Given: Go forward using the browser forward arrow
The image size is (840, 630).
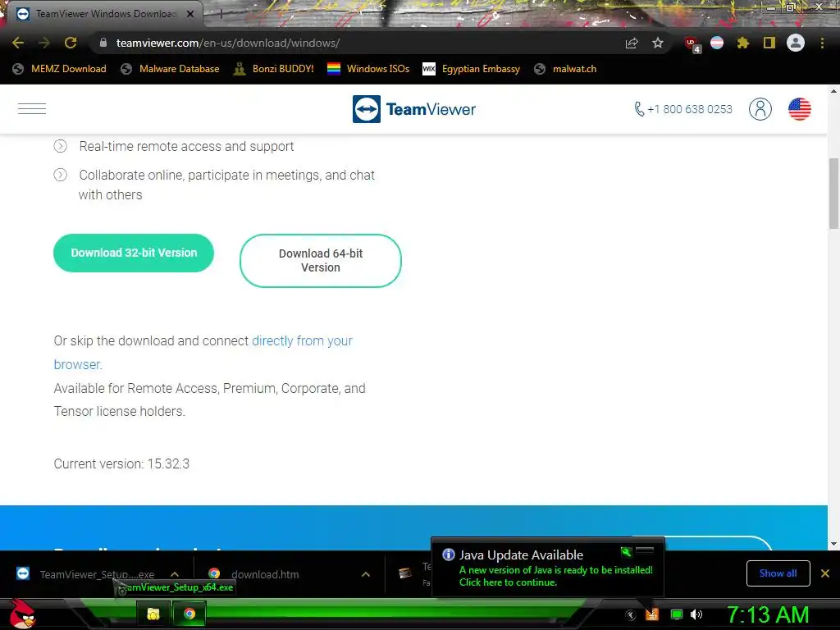Looking at the screenshot, I should point(44,43).
